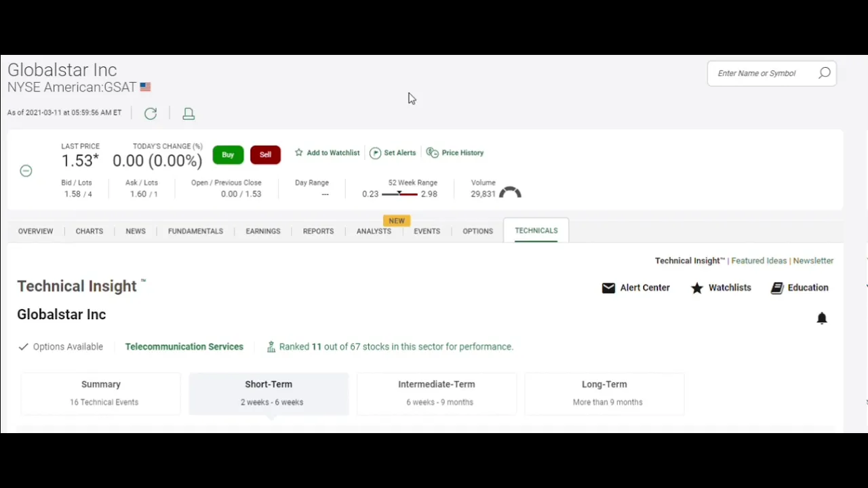The width and height of the screenshot is (868, 488).
Task: Click the Watchlists label
Action: coord(730,287)
